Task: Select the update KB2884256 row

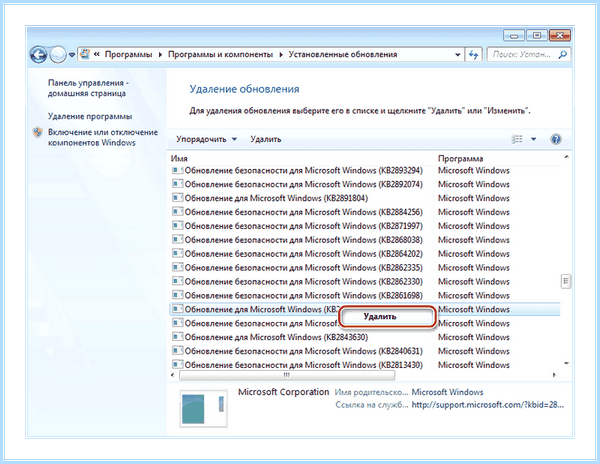Action: coord(364,212)
